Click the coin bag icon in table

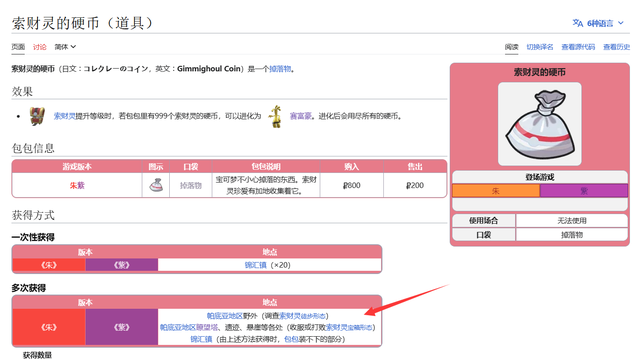pos(156,185)
